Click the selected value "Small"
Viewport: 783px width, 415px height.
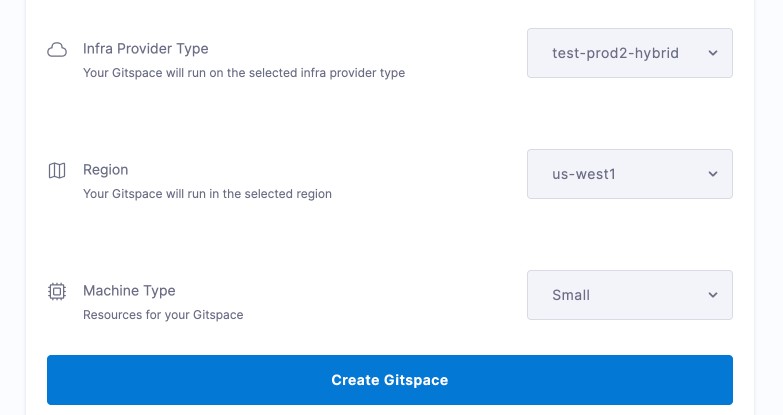(571, 295)
